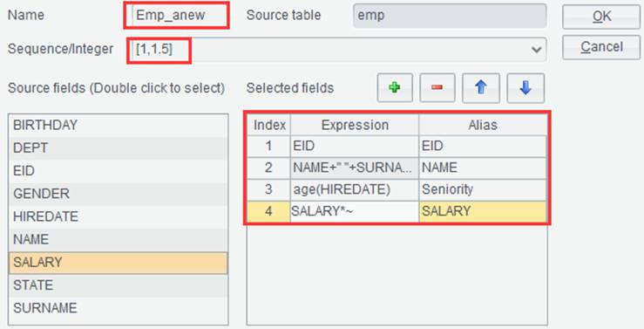This screenshot has width=644, height=329.
Task: Select GENDER in source fields list
Action: (119, 194)
